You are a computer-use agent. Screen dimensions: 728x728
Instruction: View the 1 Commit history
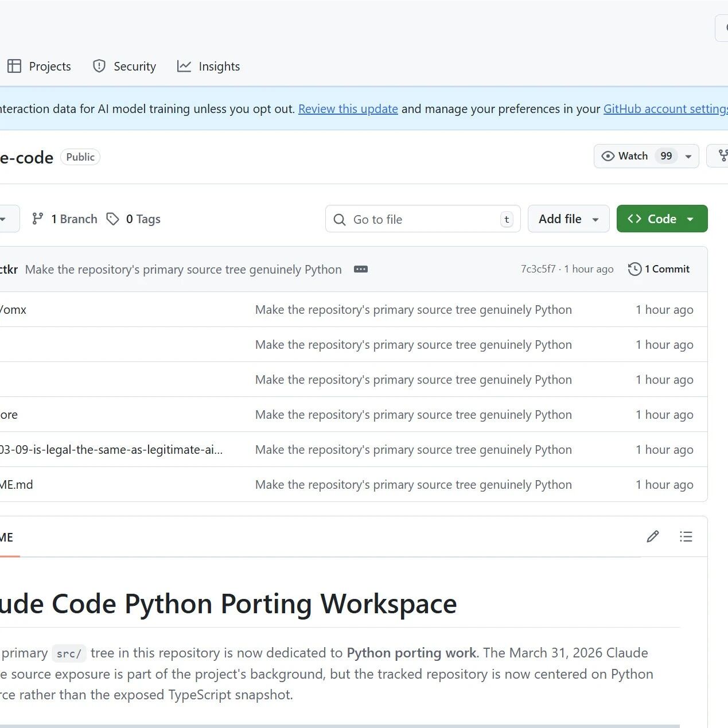coord(667,269)
